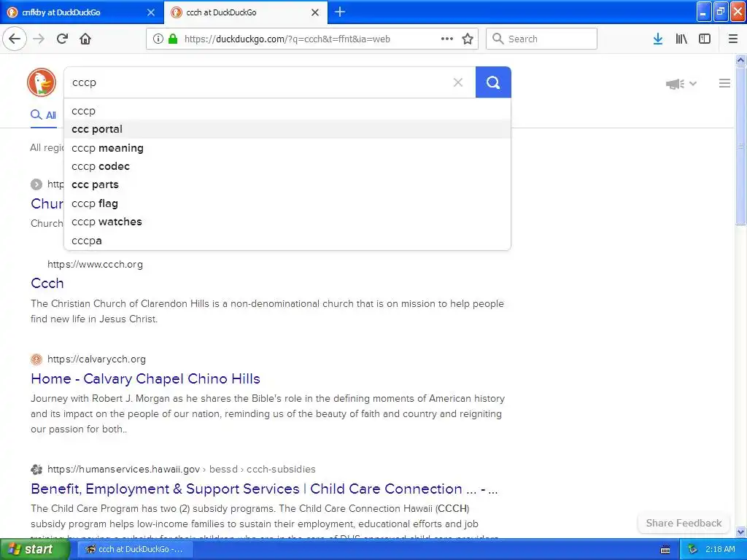747x560 pixels.
Task: Click the green secure padlock icon
Action: pos(173,39)
